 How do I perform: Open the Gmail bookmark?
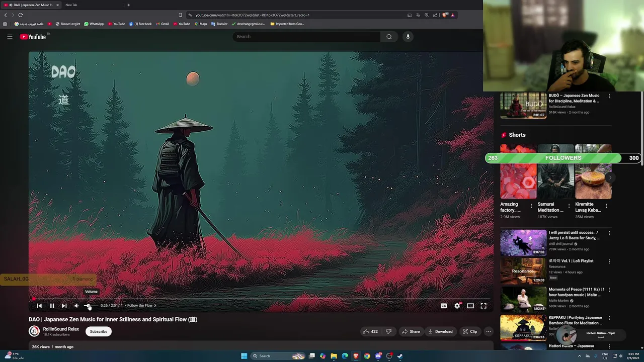[x=163, y=24]
